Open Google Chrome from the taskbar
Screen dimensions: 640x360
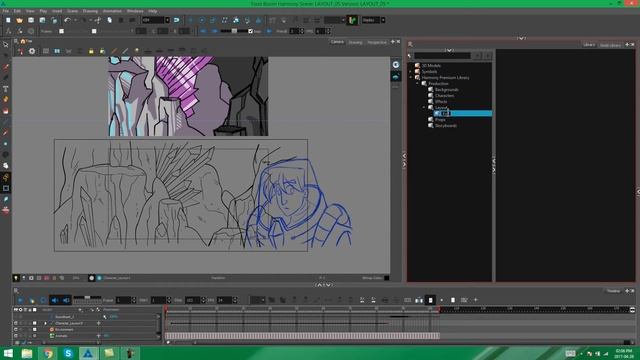pos(48,353)
